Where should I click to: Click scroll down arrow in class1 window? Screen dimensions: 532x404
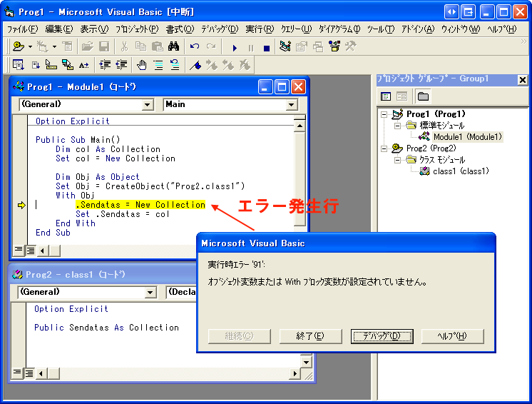[306, 362]
